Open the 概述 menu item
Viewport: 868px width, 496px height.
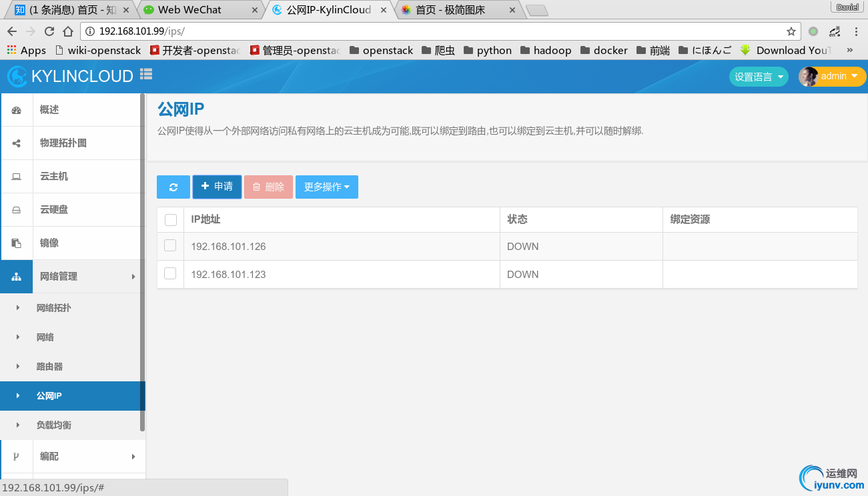click(x=49, y=110)
